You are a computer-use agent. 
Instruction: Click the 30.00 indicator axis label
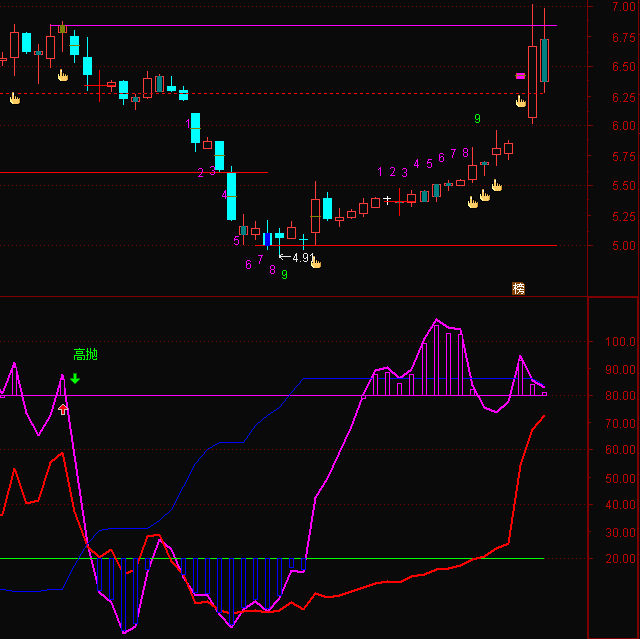click(620, 532)
